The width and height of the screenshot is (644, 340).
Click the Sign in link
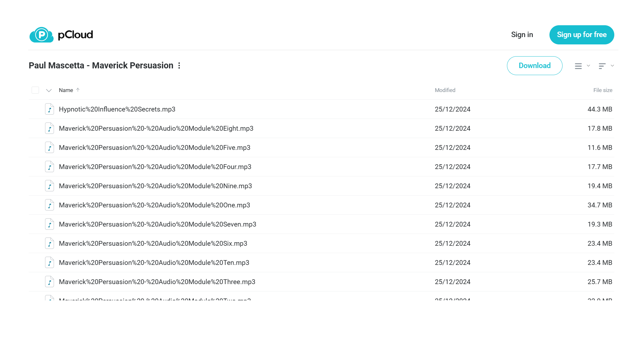click(x=522, y=35)
